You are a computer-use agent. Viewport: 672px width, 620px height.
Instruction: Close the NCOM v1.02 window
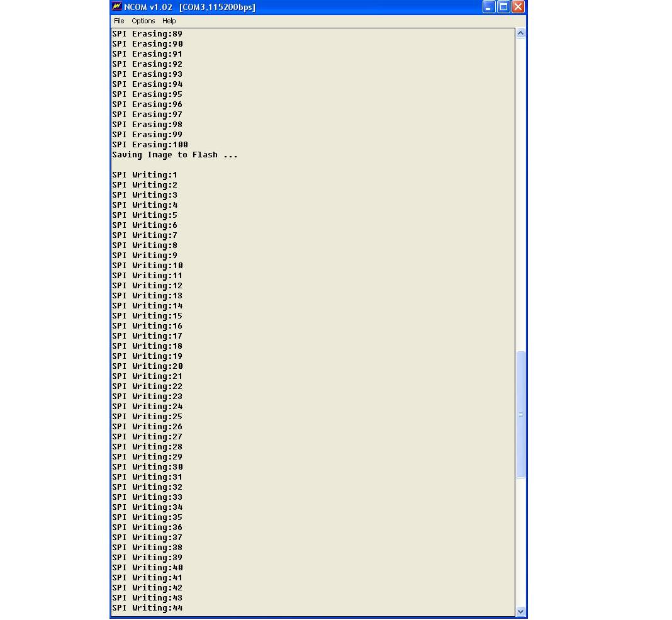pos(518,7)
